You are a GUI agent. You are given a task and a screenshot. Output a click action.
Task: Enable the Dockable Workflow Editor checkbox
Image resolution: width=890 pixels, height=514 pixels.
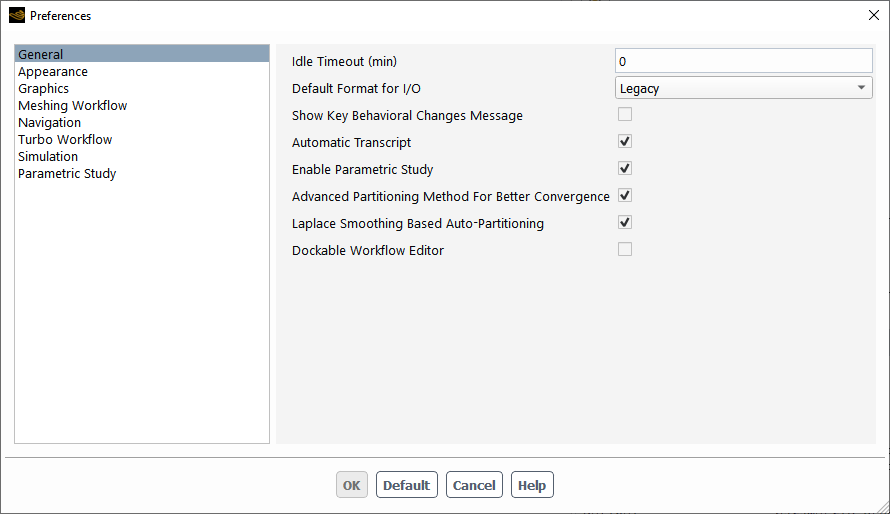pos(625,250)
